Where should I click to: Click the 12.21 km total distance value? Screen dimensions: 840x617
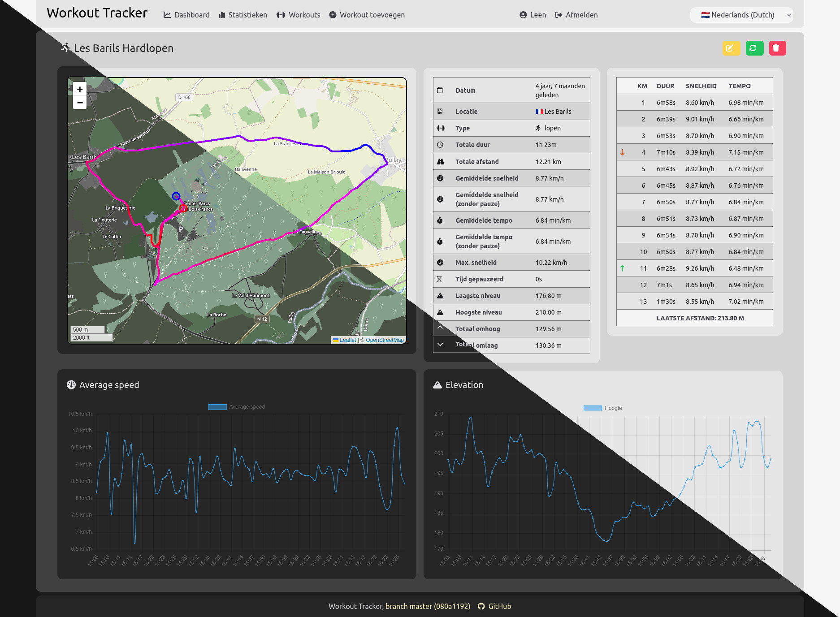[548, 162]
